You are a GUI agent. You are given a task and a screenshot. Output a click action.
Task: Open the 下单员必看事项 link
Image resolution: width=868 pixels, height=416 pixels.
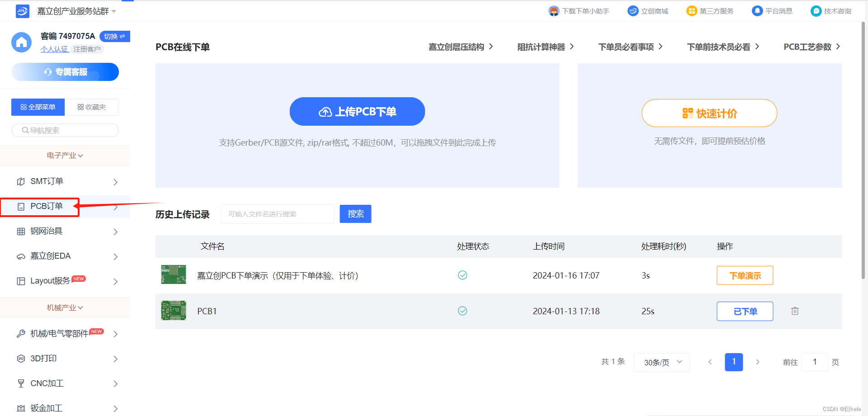(631, 47)
